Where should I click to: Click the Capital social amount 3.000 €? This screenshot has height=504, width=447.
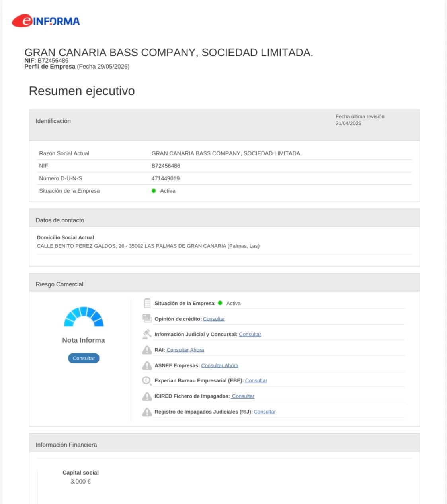80,481
